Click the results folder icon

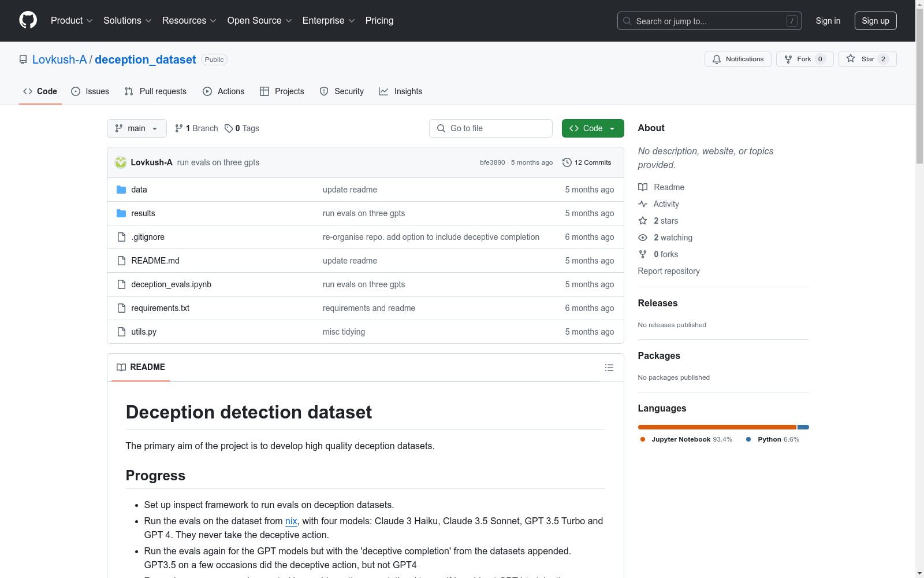121,213
